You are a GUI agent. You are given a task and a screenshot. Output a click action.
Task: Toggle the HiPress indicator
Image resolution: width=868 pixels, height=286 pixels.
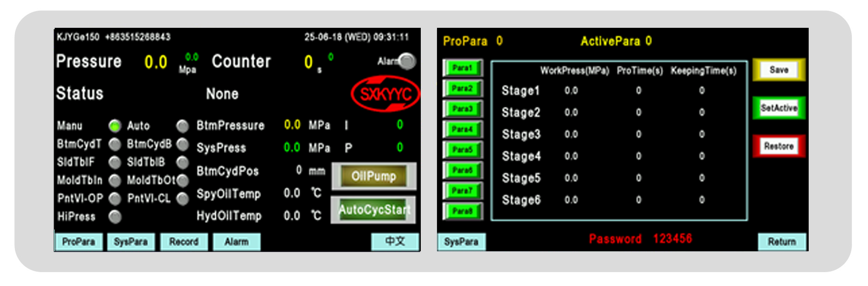114,216
